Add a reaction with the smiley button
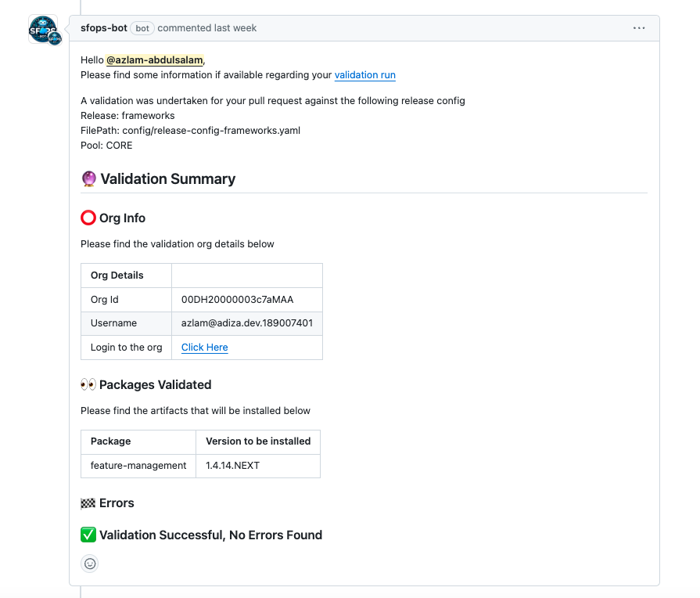The height and width of the screenshot is (598, 700). [x=90, y=564]
